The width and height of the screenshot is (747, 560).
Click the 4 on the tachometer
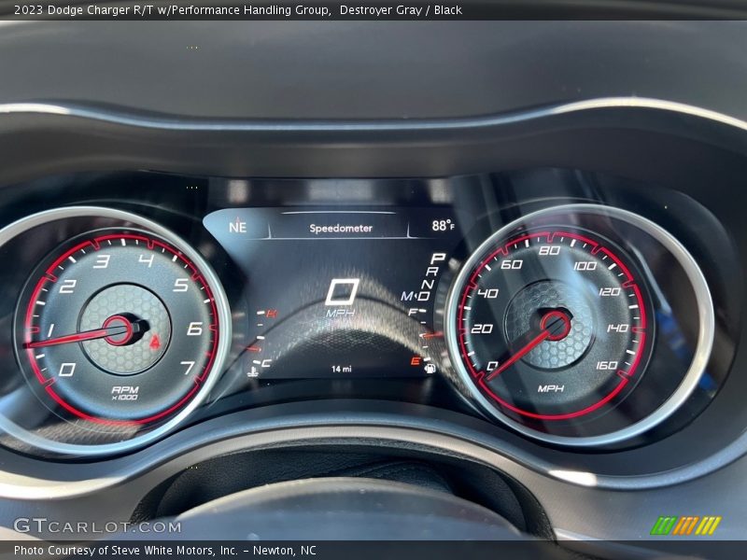tap(146, 260)
